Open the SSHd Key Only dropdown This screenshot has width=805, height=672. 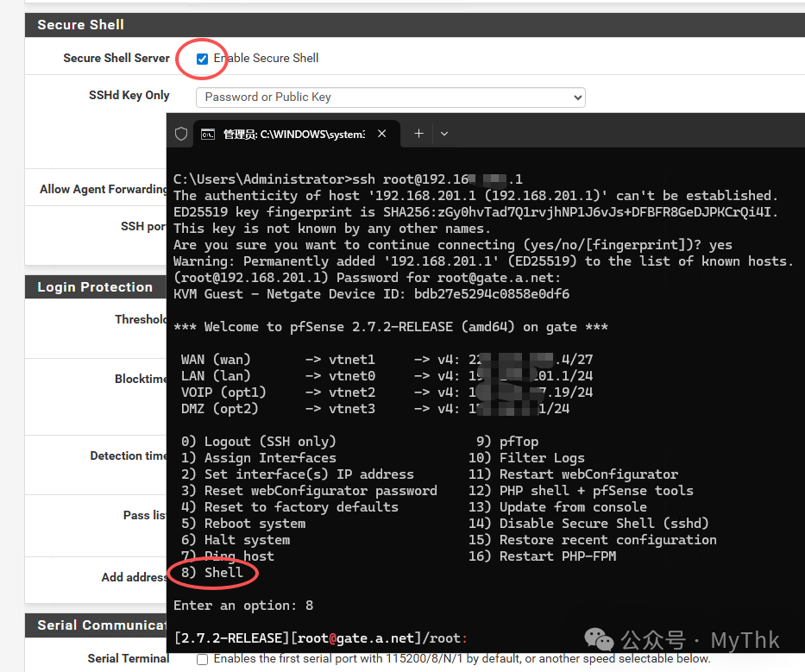point(390,97)
